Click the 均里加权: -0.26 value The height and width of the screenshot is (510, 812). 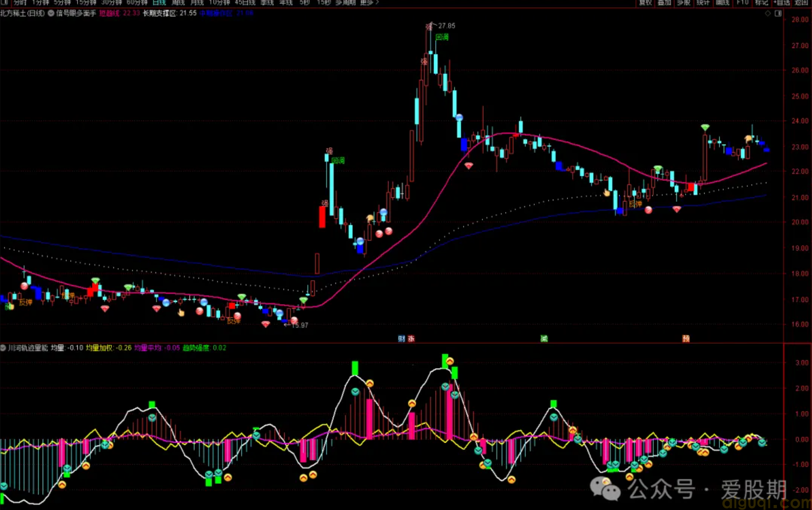(x=109, y=348)
